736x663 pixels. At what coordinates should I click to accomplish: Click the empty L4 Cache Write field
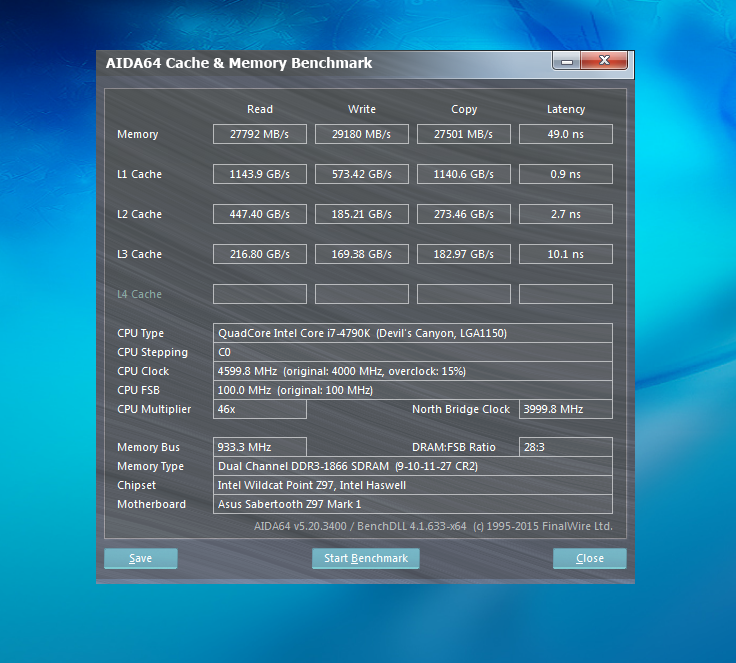[x=361, y=294]
